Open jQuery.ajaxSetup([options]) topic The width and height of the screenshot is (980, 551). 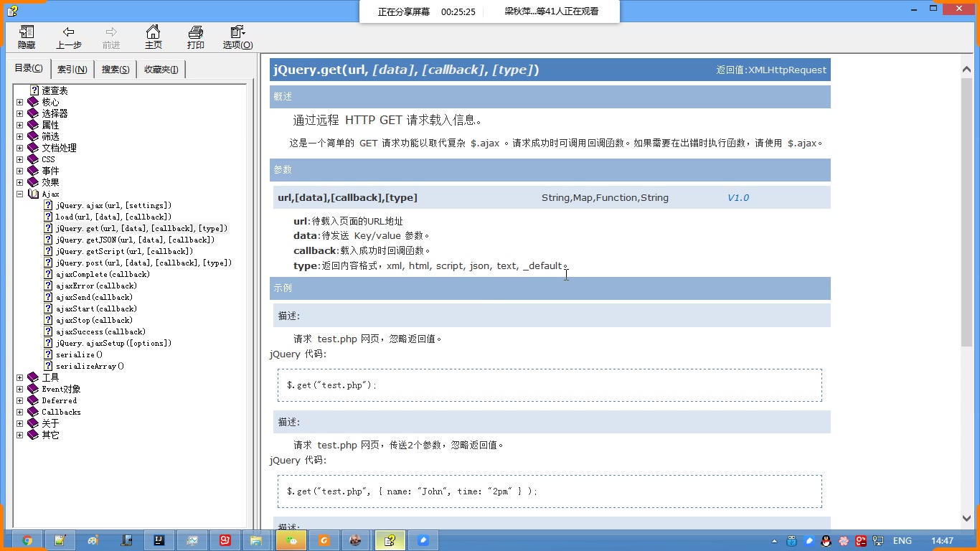click(x=113, y=343)
